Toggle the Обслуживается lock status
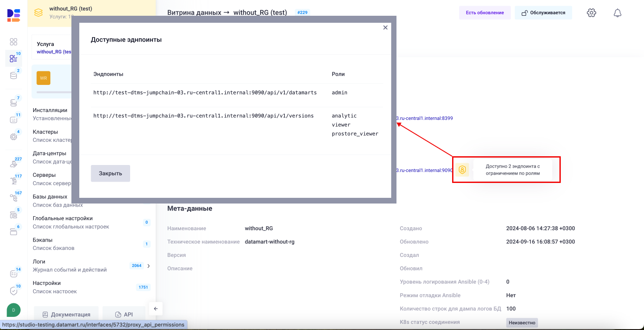The height and width of the screenshot is (330, 644). click(543, 13)
